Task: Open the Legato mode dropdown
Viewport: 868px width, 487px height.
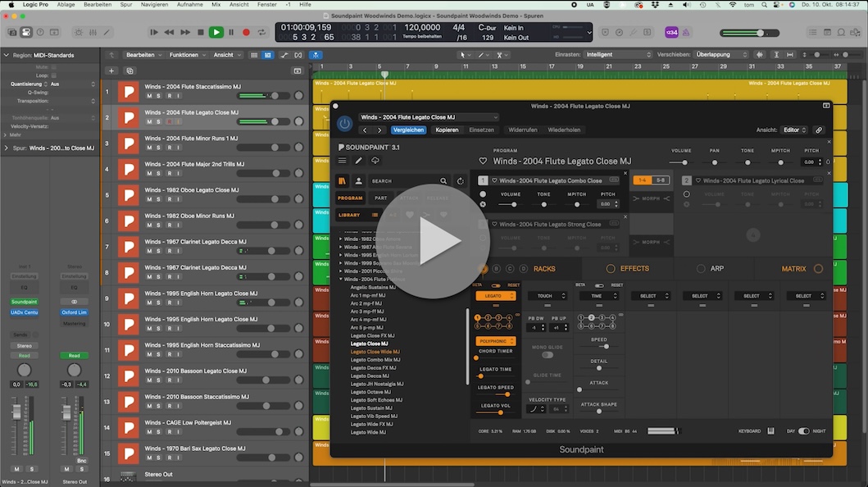Action: coord(495,296)
